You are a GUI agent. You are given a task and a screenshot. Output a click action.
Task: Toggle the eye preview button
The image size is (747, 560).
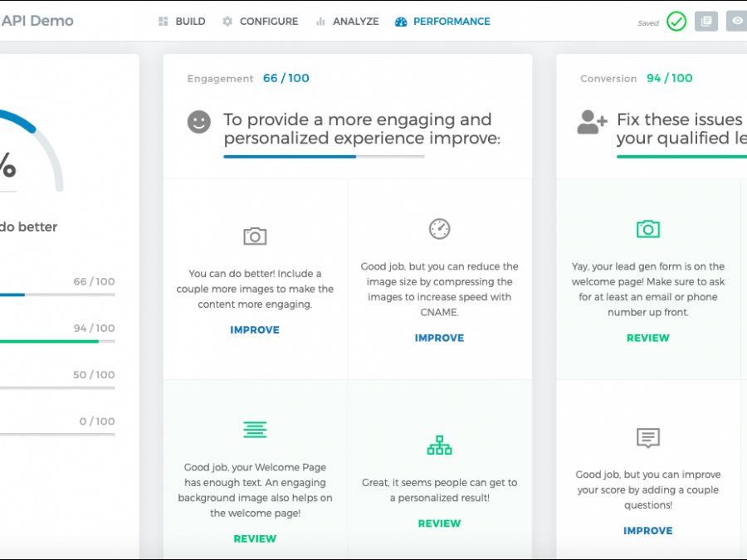pyautogui.click(x=735, y=22)
